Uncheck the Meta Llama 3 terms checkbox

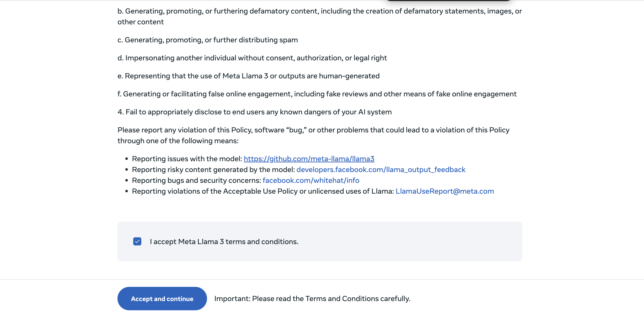pos(137,241)
